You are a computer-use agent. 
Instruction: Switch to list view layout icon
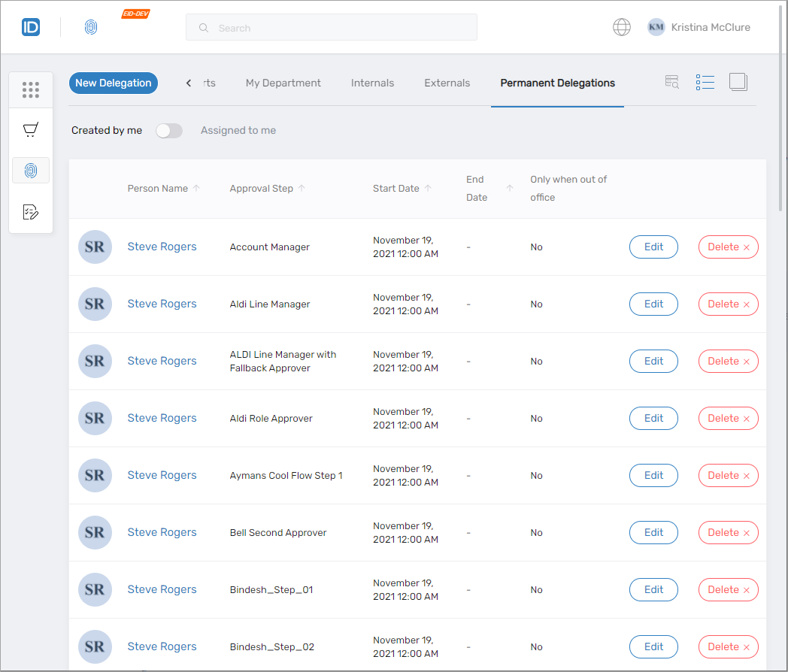tap(705, 83)
